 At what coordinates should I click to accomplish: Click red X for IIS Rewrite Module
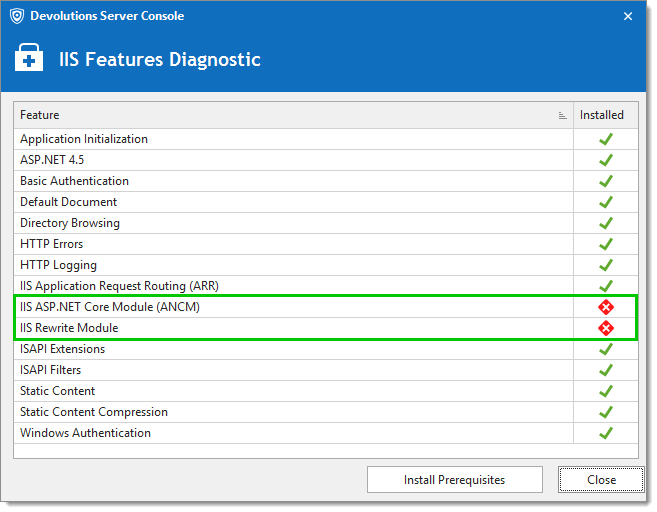tap(606, 328)
